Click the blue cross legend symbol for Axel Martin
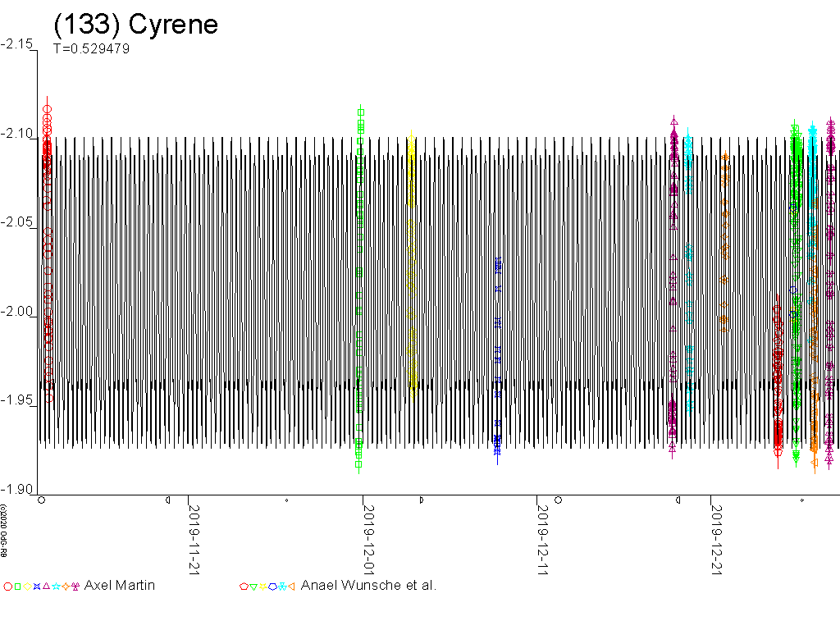 36,587
